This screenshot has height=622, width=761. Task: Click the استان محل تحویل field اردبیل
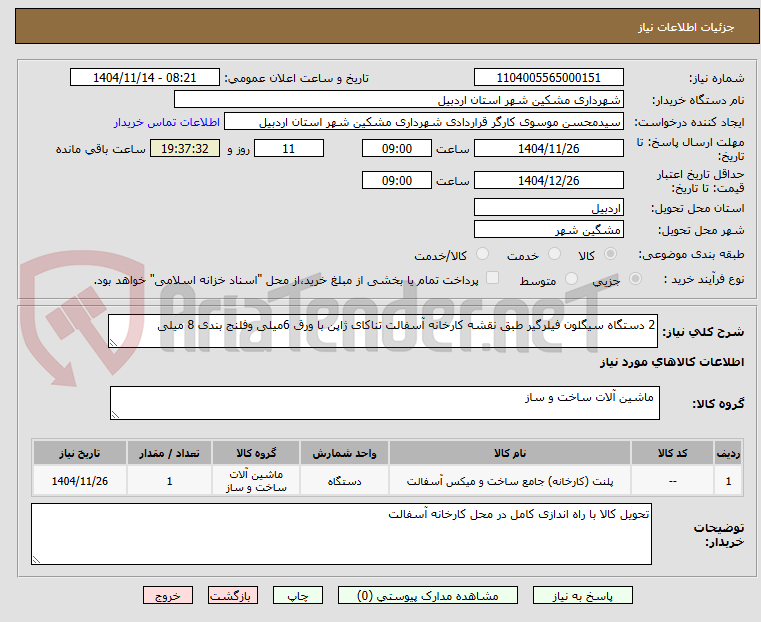click(548, 208)
